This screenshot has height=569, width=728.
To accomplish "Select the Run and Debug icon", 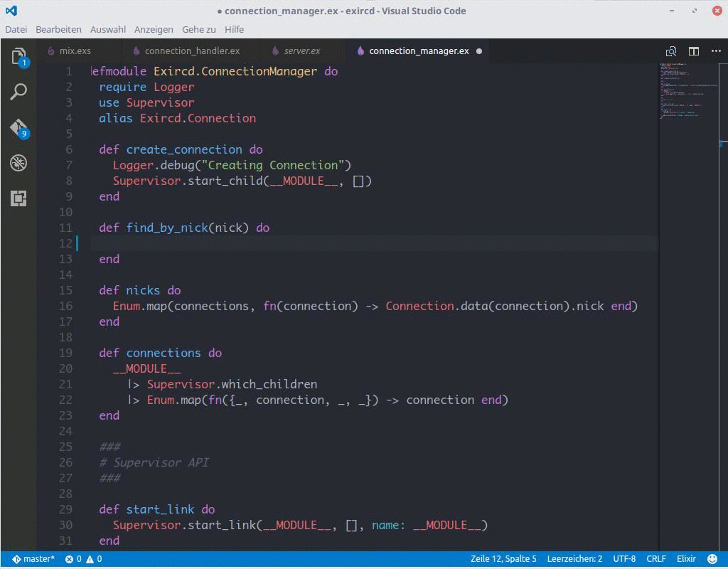I will pyautogui.click(x=18, y=163).
